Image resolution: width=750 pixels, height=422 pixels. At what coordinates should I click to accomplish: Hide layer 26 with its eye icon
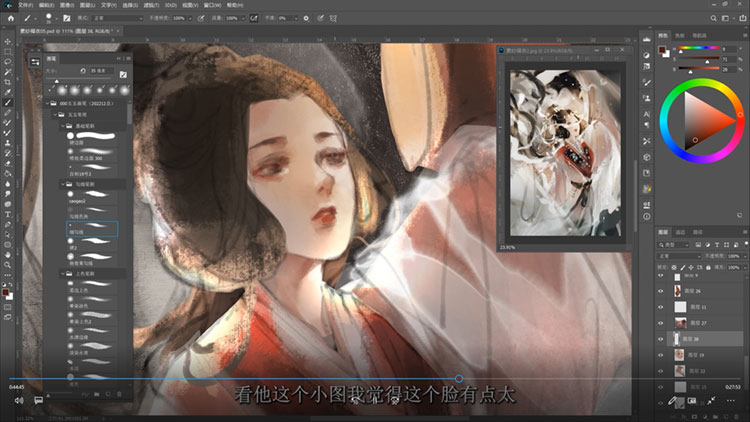click(x=662, y=292)
